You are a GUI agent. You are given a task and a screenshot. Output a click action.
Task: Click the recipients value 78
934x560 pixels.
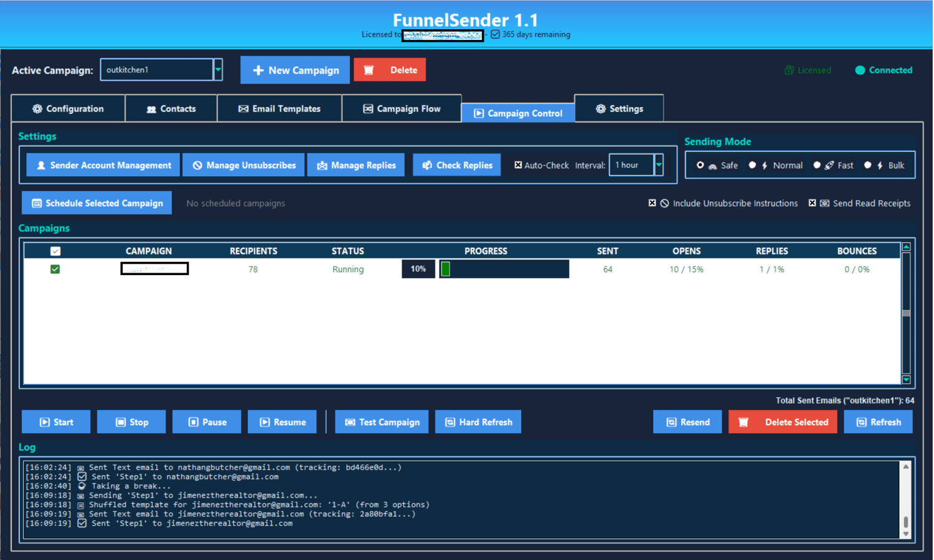coord(253,269)
